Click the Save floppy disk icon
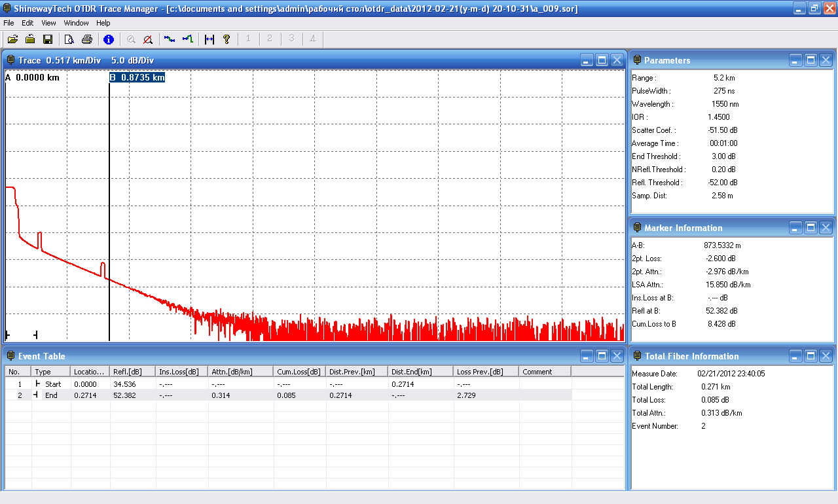The height and width of the screenshot is (504, 838). click(x=48, y=39)
